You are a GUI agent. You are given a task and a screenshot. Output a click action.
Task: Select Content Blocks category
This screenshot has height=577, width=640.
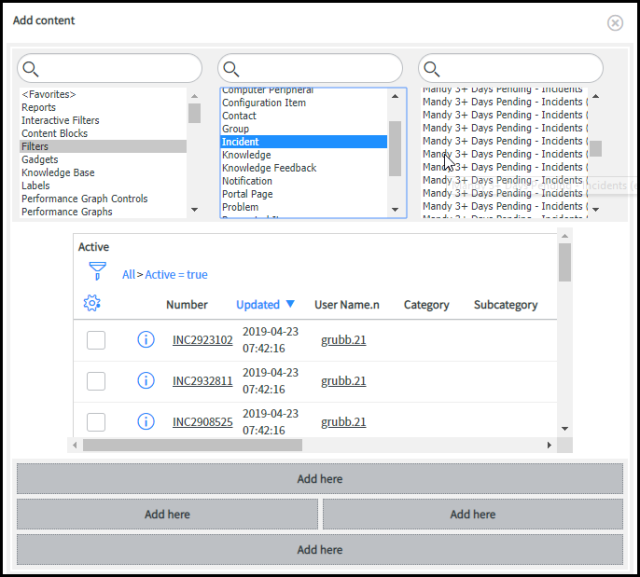103,133
